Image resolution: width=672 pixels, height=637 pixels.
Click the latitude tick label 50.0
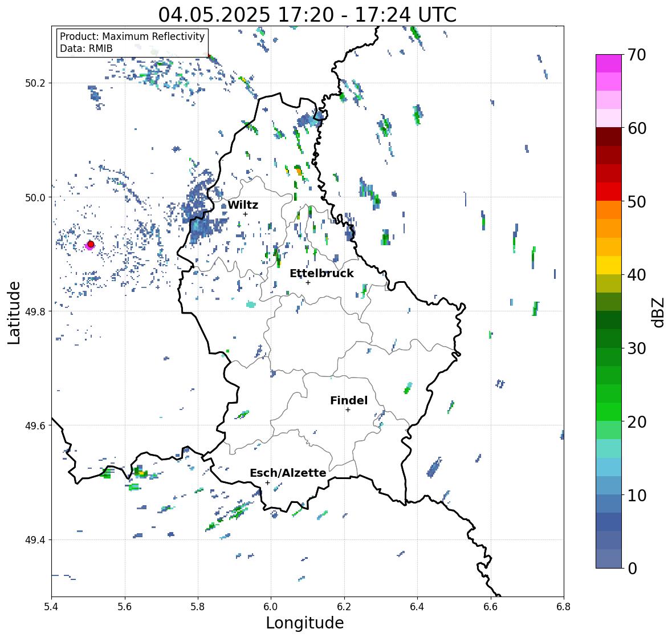coord(35,198)
